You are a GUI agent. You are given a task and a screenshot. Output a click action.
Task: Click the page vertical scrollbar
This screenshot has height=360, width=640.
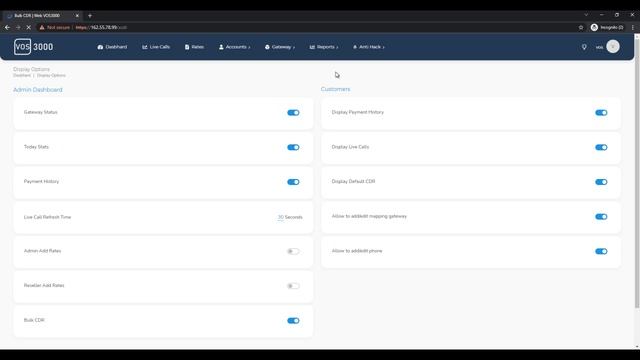[637, 173]
